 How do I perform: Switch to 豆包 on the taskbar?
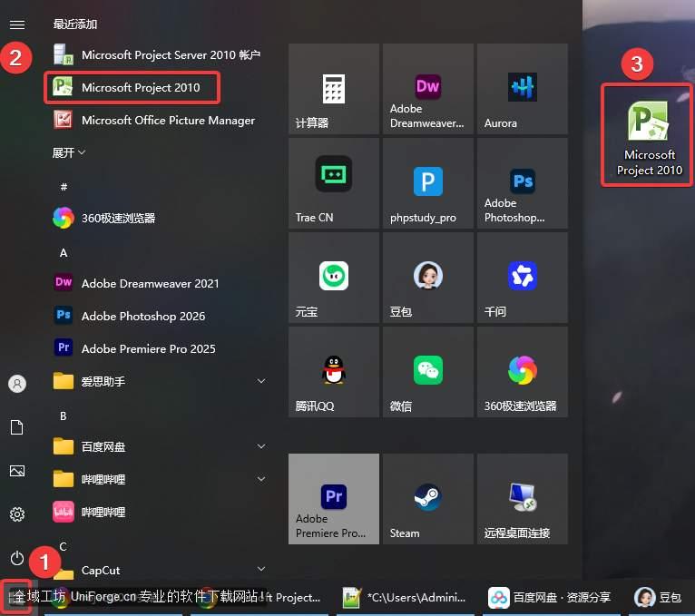(658, 597)
